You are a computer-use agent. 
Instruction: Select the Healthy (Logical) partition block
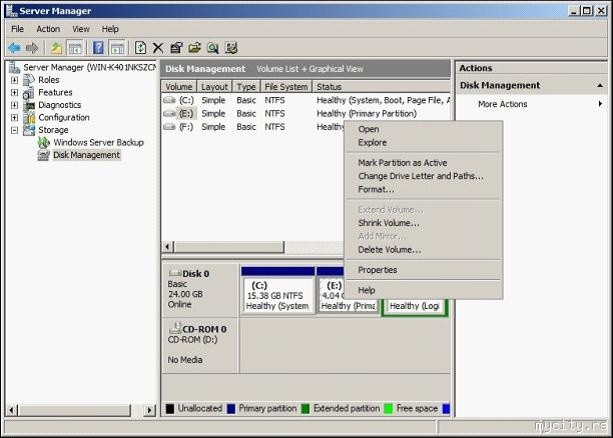pos(415,306)
